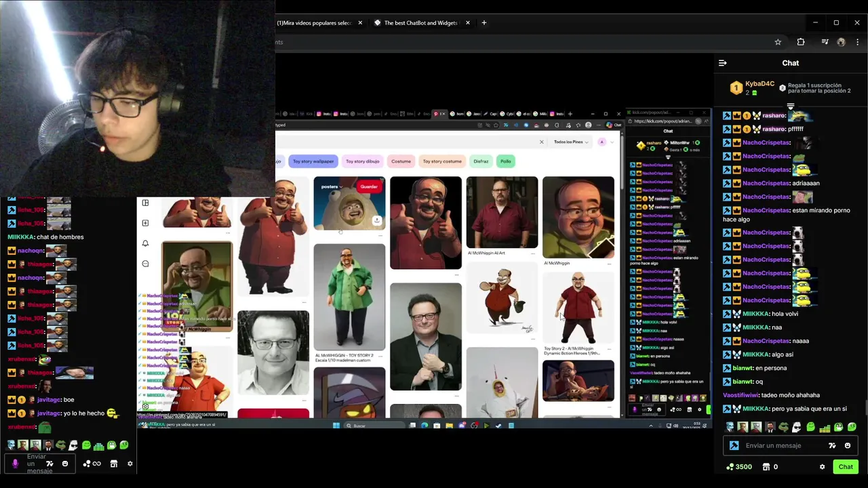Click the Windows Start button in streamed taskbar
Image resolution: width=868 pixels, height=488 pixels.
click(336, 426)
